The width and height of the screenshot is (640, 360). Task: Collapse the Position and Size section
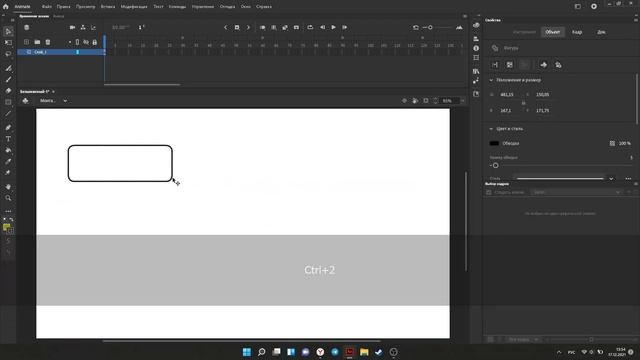(x=491, y=80)
